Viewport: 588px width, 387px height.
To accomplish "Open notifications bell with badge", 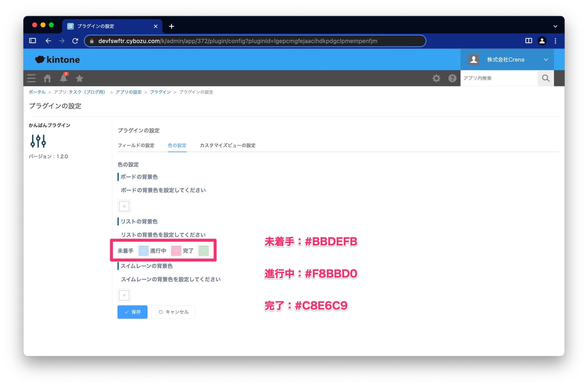I will (x=64, y=78).
